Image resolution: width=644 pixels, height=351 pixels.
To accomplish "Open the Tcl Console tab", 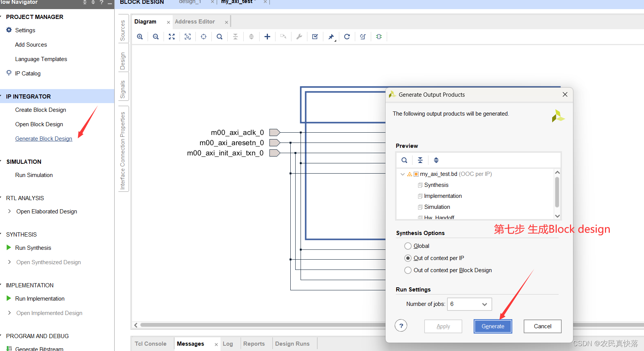I will 151,344.
